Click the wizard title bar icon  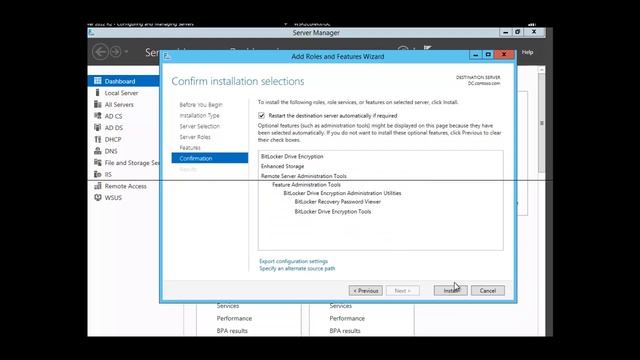coord(167,56)
